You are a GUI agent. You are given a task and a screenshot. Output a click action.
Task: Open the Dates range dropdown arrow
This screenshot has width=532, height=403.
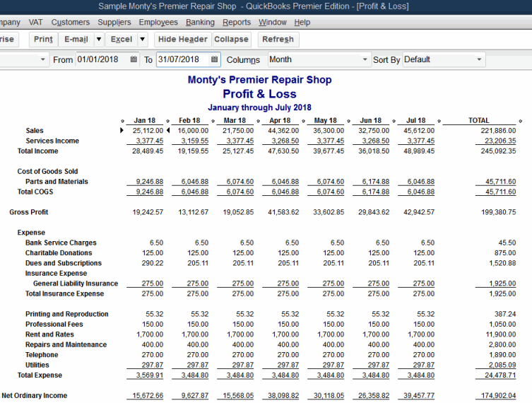(x=43, y=60)
